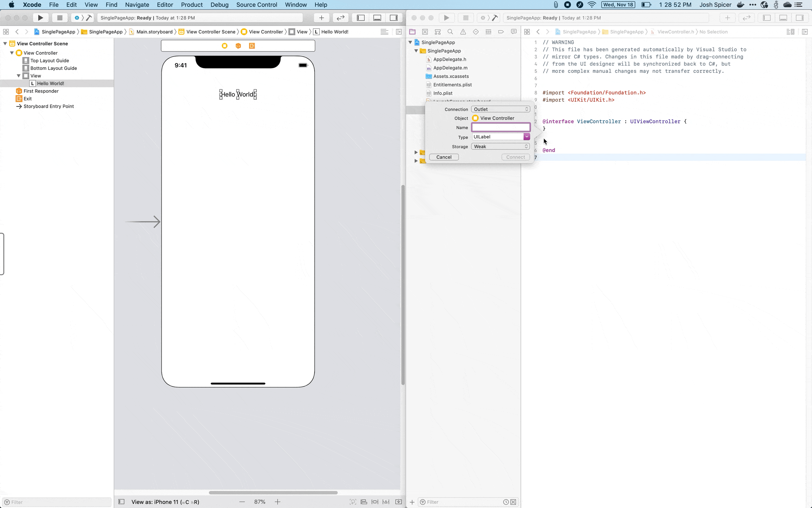Screen dimensions: 812x508
Task: Open the Find navigator magnifier icon
Action: pos(450,32)
